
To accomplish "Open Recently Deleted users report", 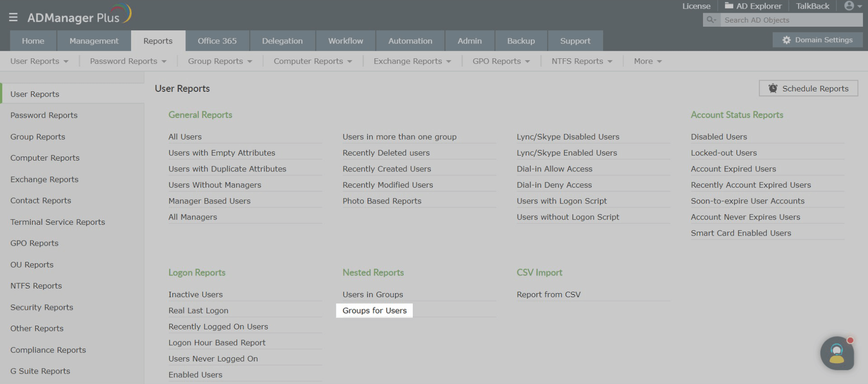I will pos(386,153).
